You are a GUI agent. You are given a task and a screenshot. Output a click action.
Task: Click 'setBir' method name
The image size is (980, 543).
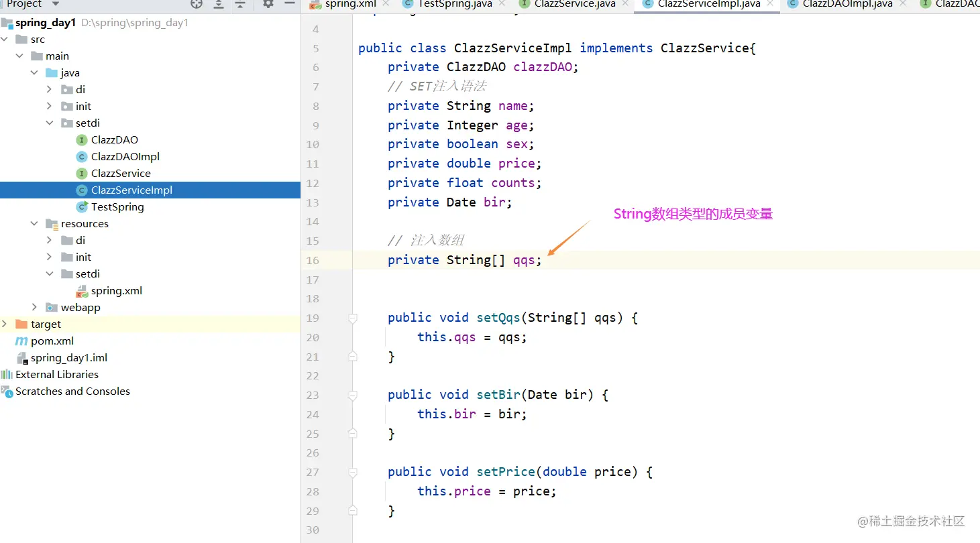pyautogui.click(x=498, y=395)
